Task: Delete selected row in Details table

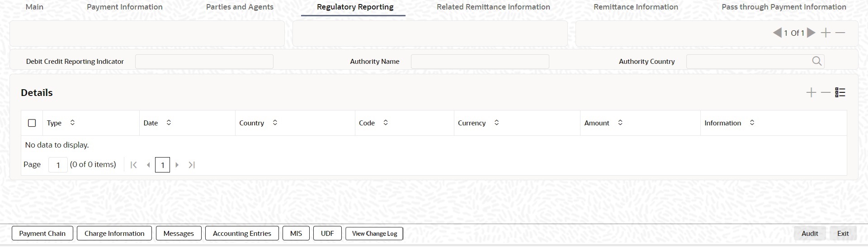Action: [x=826, y=92]
